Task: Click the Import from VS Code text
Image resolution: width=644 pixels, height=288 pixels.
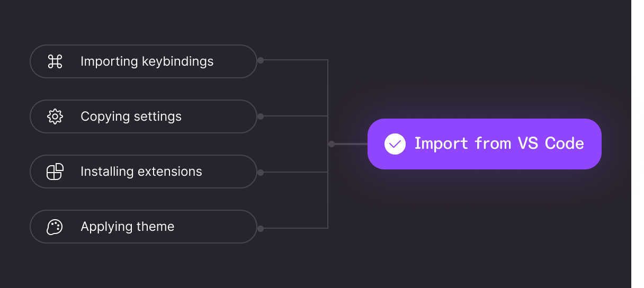Action: [499, 143]
